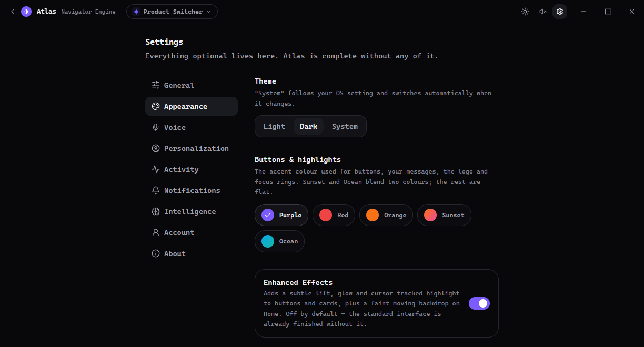644x347 pixels.
Task: Click the Personalization user-circle icon
Action: point(156,148)
